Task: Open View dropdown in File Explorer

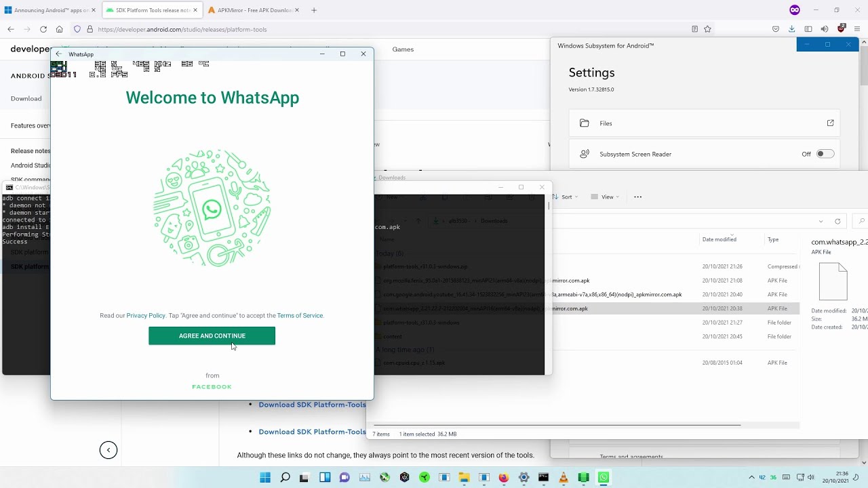Action: coord(605,197)
